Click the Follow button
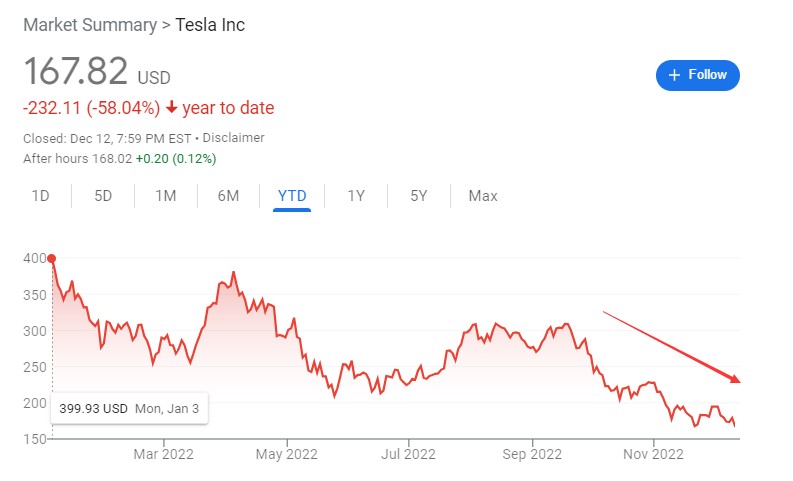 (x=698, y=75)
